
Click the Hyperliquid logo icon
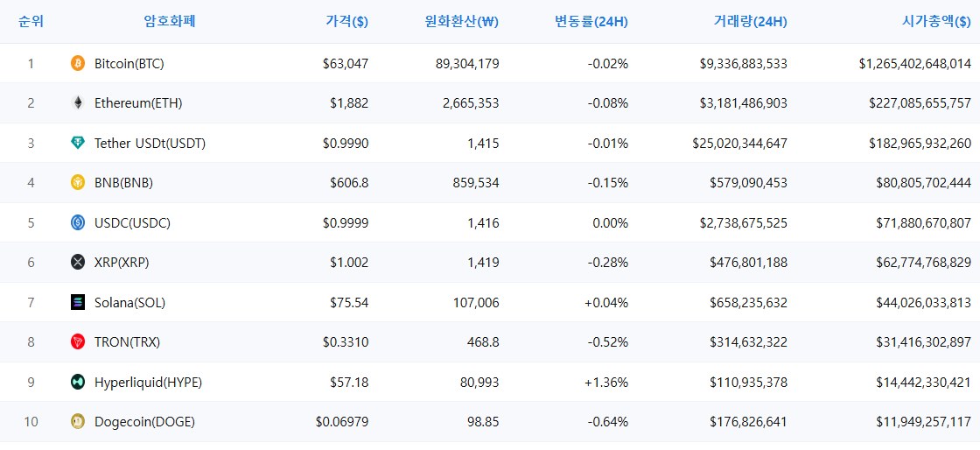point(78,382)
